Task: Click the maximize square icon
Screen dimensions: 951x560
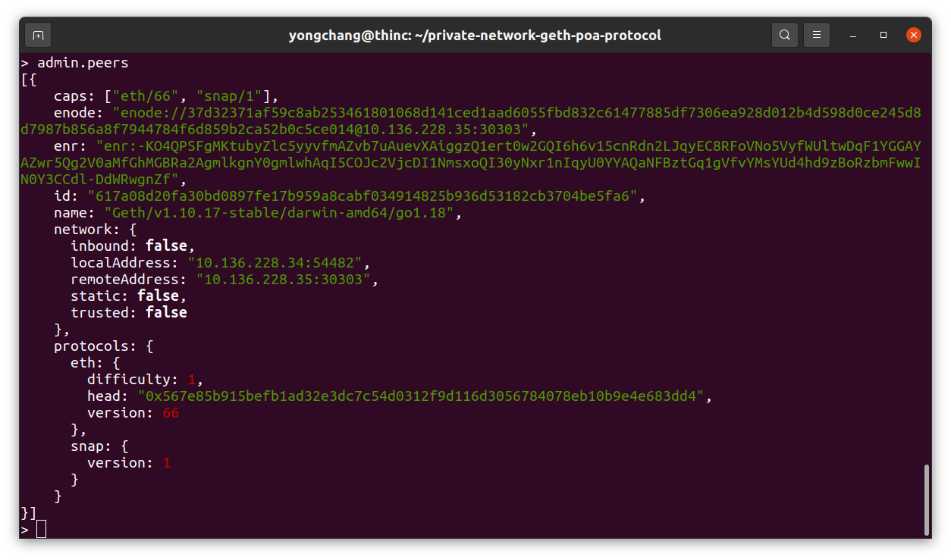Action: tap(883, 35)
